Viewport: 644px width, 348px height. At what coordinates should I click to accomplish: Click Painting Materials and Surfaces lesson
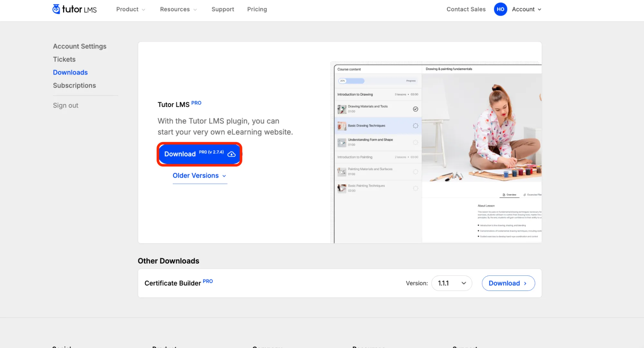[378, 172]
